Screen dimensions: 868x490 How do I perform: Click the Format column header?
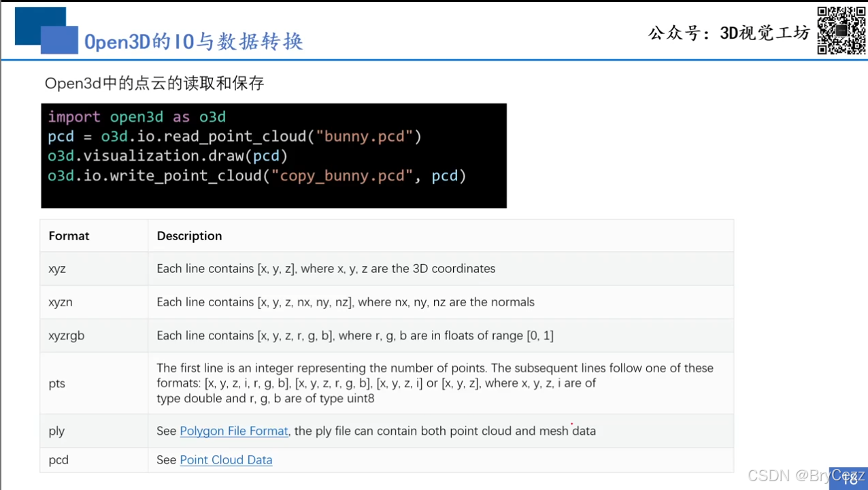69,235
